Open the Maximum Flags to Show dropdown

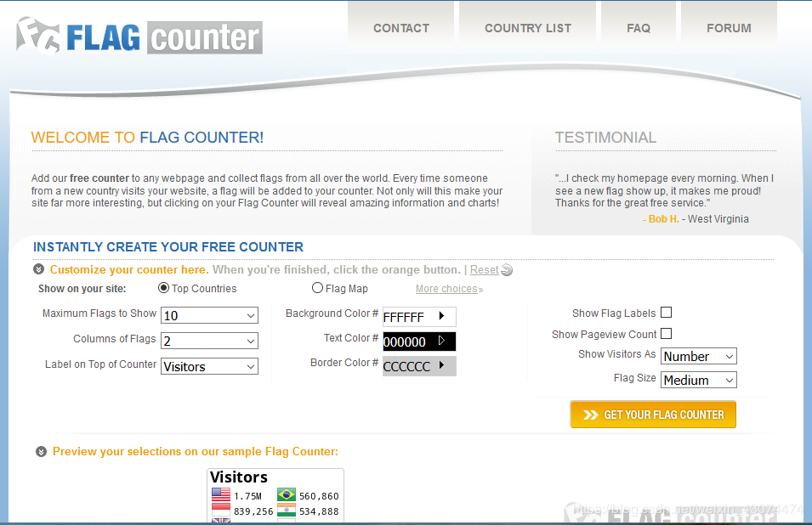click(209, 316)
